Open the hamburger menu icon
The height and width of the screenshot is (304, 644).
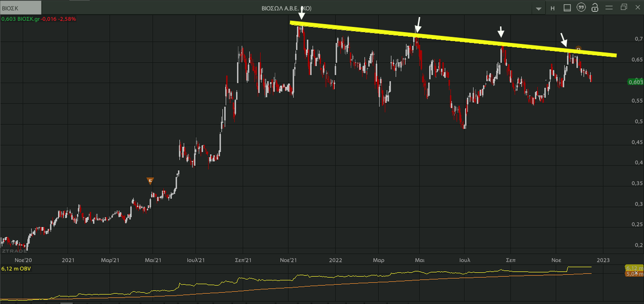pos(609,8)
